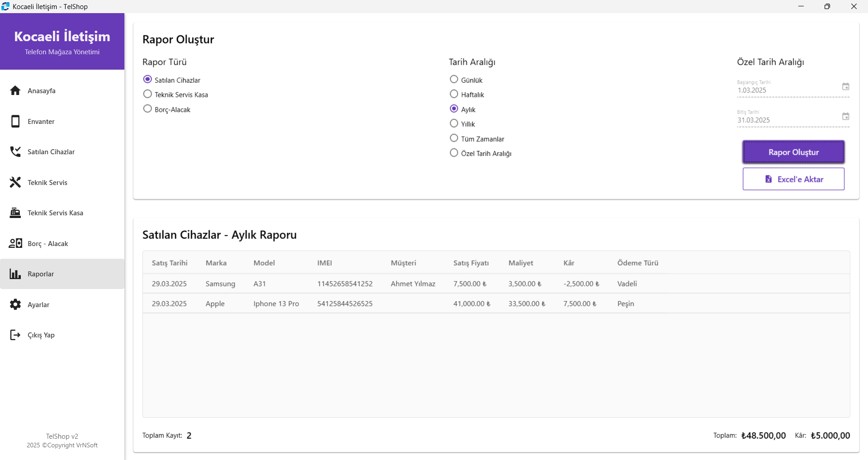The height and width of the screenshot is (460, 868).
Task: Sort table by Satış Tarihi column header
Action: pyautogui.click(x=170, y=263)
